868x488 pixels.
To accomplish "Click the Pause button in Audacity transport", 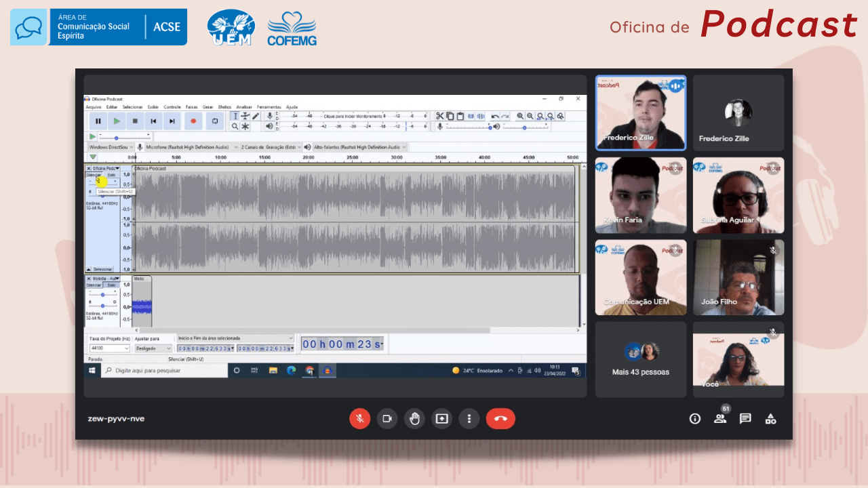I will click(x=98, y=121).
